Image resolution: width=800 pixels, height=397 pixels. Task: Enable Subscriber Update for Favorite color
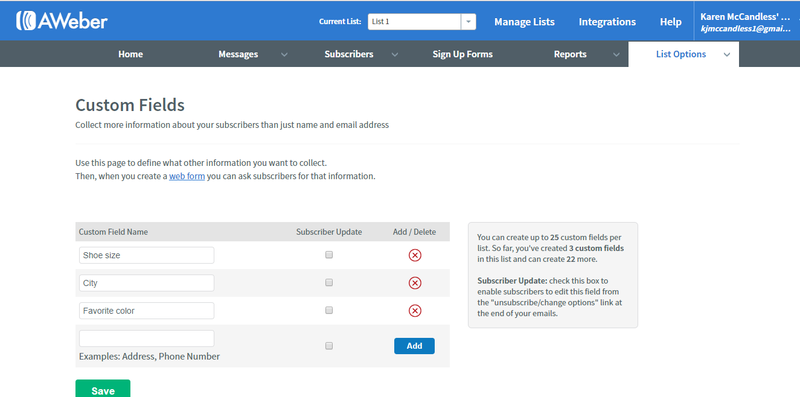click(x=329, y=310)
